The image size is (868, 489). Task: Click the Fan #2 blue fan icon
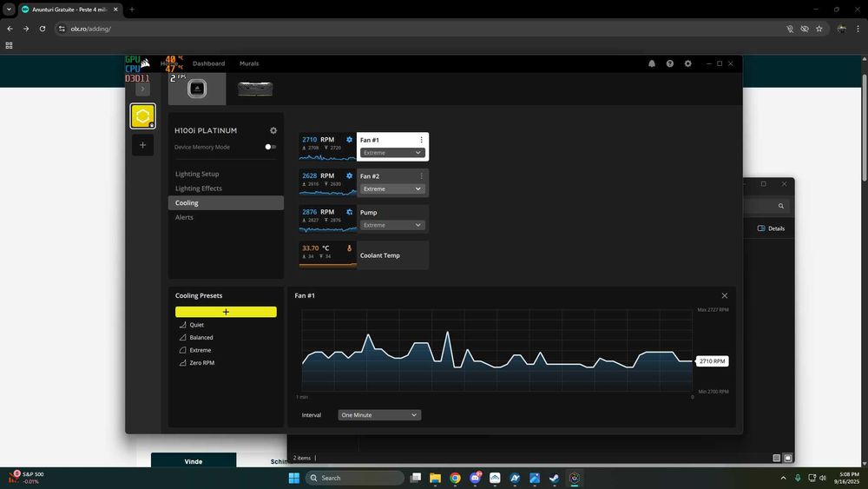[x=349, y=175]
